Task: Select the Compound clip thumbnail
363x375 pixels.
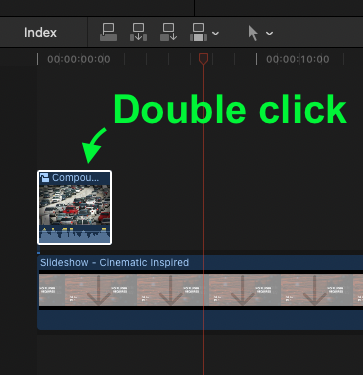Action: click(74, 205)
